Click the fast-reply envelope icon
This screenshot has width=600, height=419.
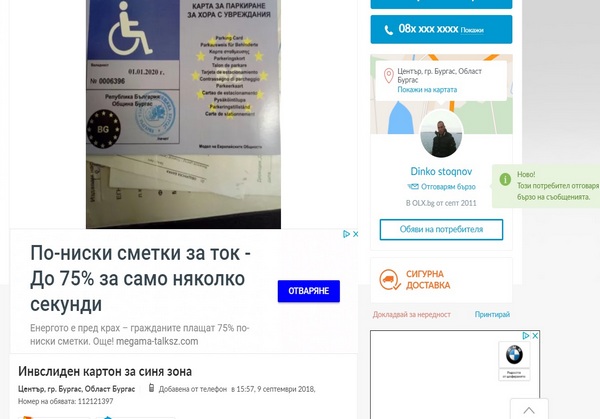(413, 187)
